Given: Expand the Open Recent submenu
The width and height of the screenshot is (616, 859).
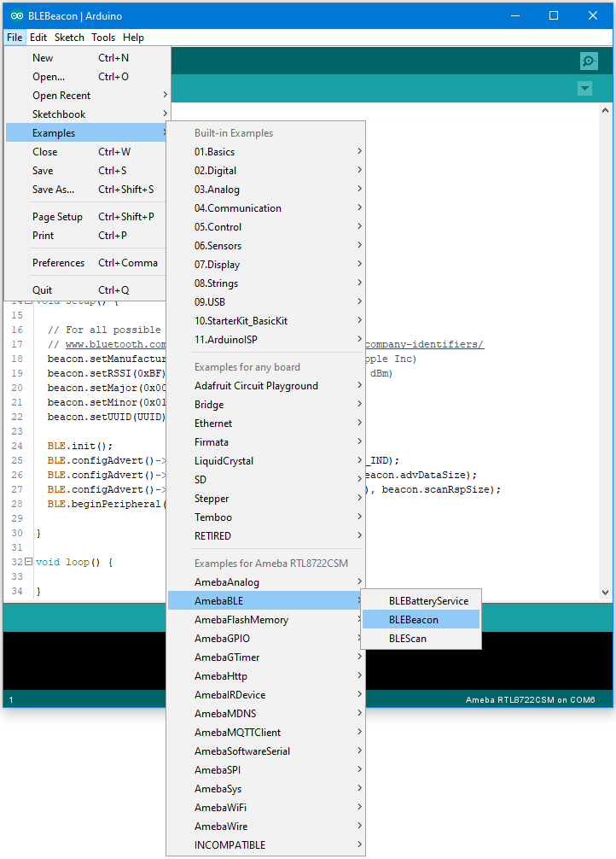Looking at the screenshot, I should pyautogui.click(x=61, y=96).
